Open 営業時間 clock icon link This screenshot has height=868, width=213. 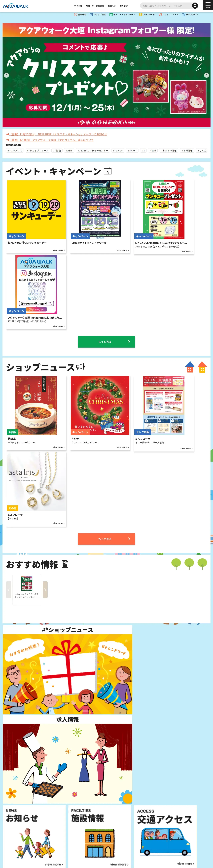coord(80,14)
